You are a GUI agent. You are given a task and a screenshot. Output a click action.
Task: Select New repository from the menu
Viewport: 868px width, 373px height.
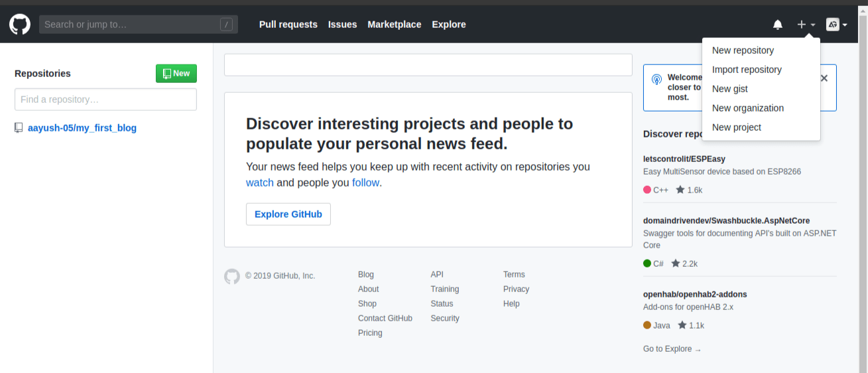[x=743, y=50]
